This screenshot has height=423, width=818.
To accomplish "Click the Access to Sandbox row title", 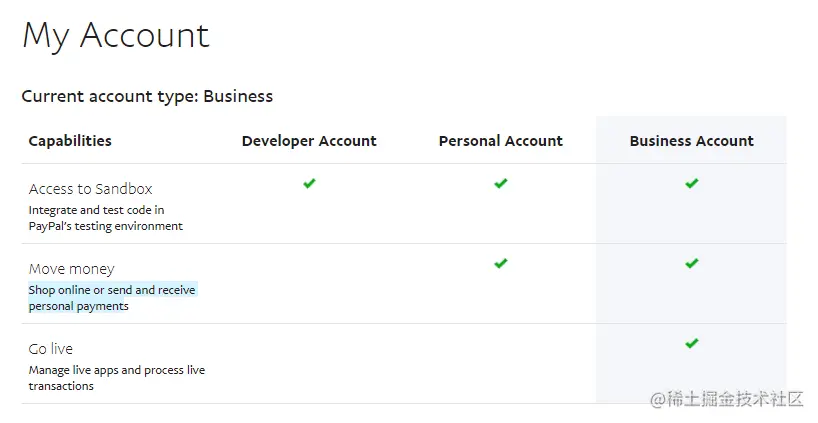I will [90, 189].
